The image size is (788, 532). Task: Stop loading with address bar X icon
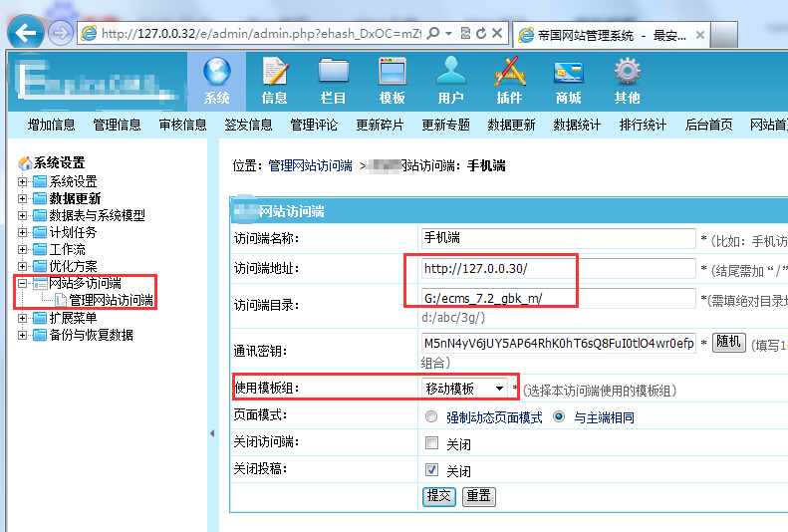497,34
